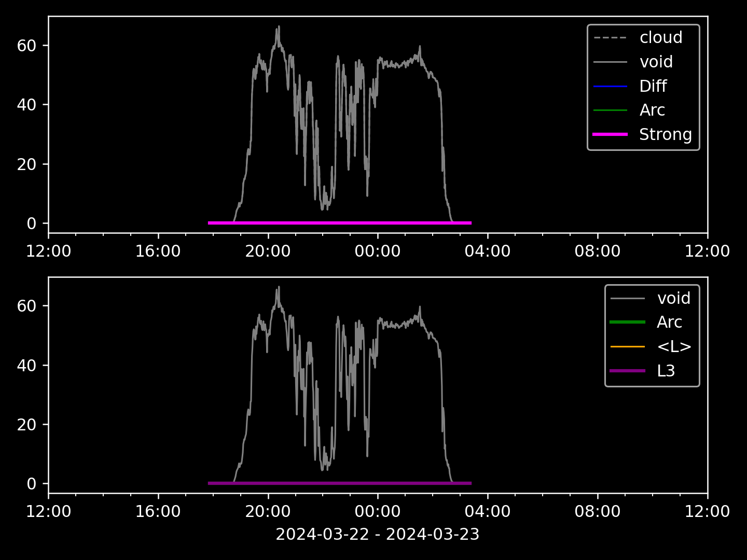
Task: Click y-axis value '60' on the upper chart
Action: pyautogui.click(x=26, y=46)
